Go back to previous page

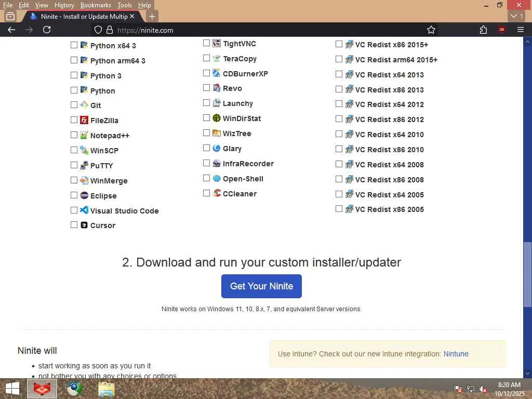tap(11, 30)
